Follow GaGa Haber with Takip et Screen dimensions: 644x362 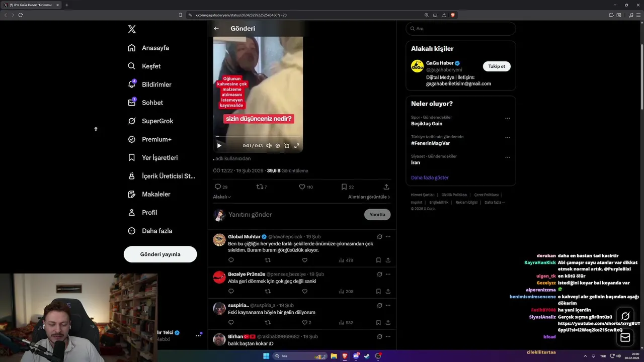(497, 66)
